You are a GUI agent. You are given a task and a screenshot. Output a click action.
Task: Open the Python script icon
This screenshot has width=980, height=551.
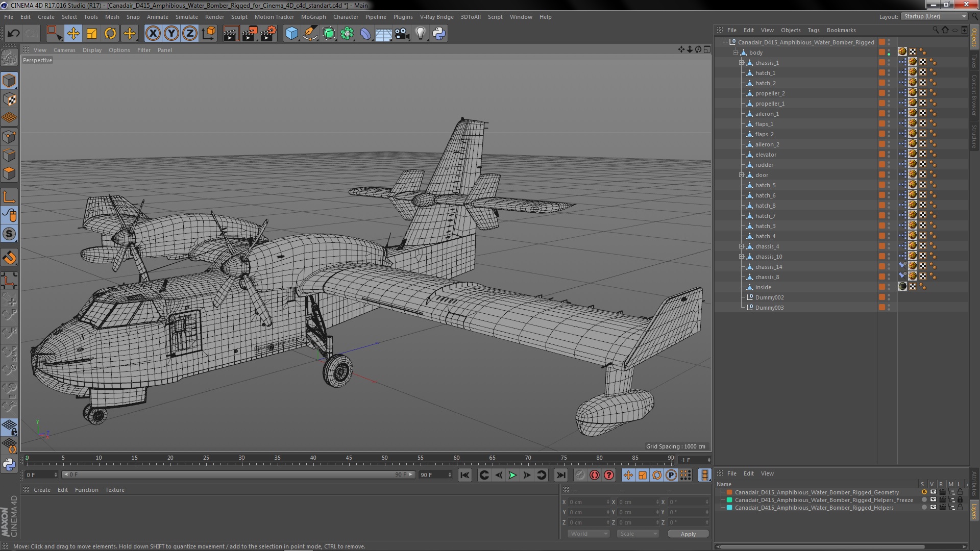(439, 34)
